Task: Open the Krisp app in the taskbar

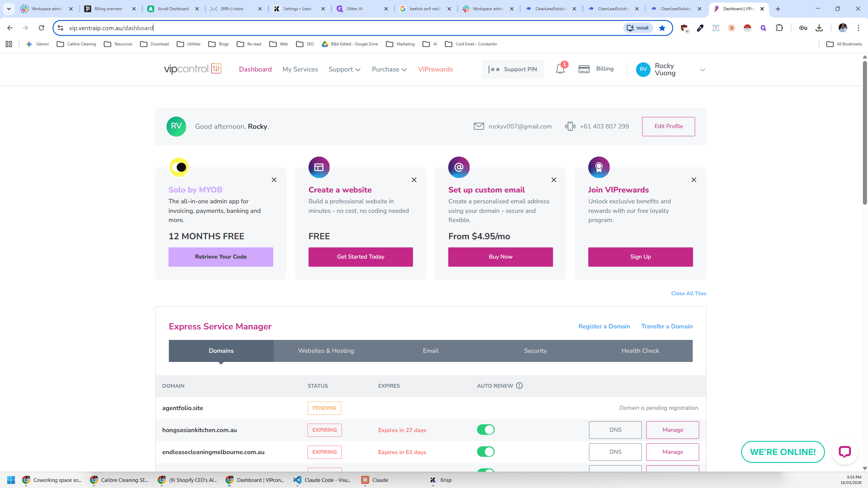Action: click(x=441, y=480)
